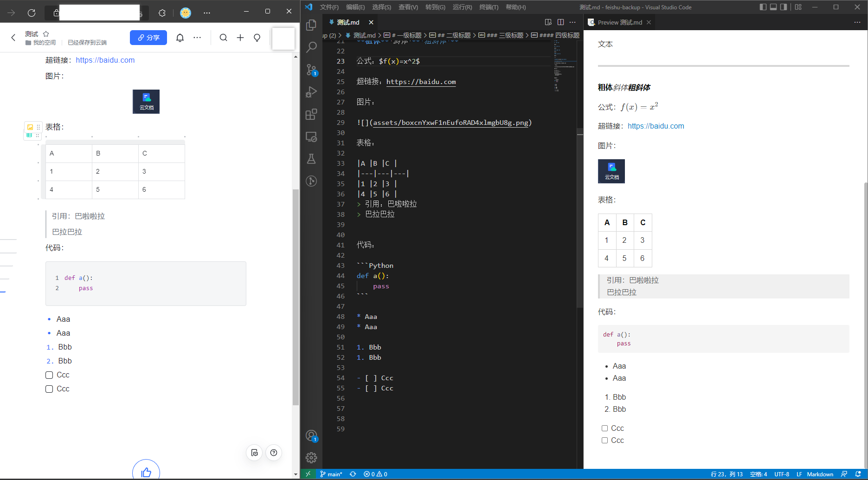The height and width of the screenshot is (480, 868).
Task: Open Manage gear settings in VS Code
Action: point(311,458)
